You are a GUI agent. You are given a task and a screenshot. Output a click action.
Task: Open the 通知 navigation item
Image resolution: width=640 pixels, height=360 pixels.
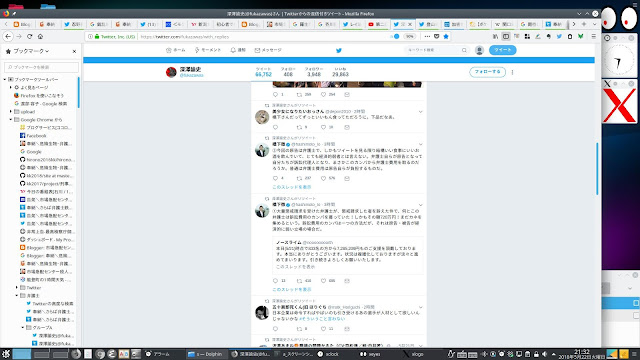[x=238, y=50]
